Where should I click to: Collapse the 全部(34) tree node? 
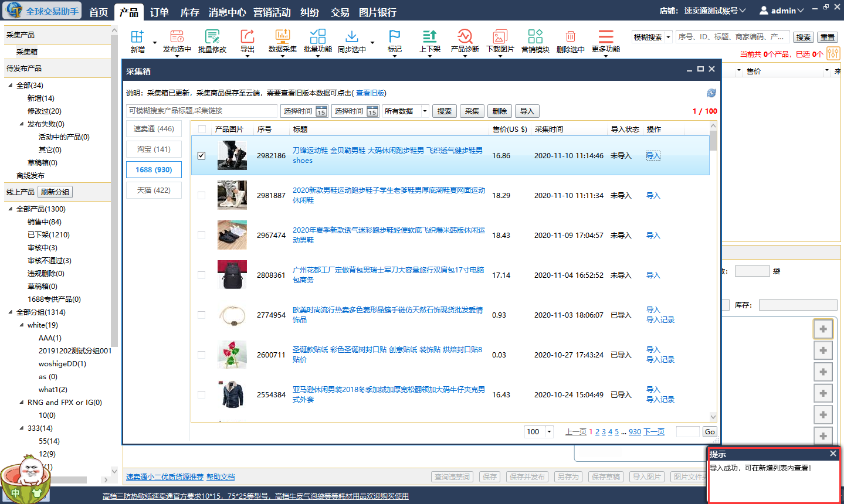(11, 86)
